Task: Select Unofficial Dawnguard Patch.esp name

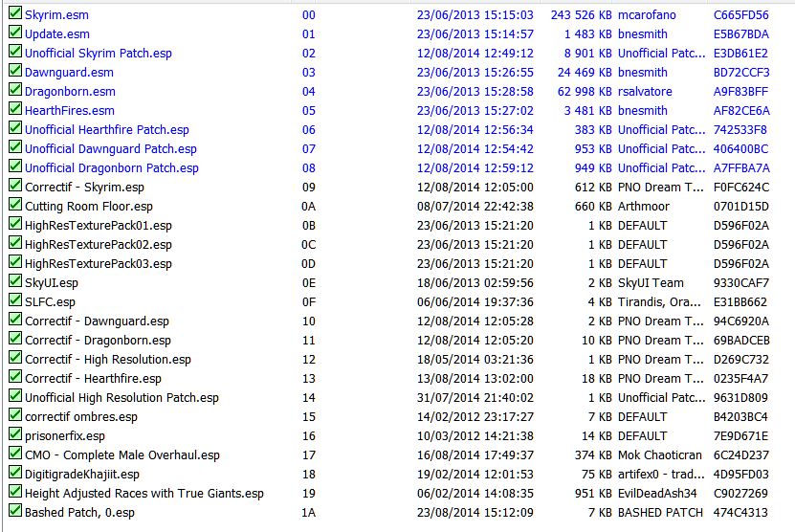Action: coord(111,149)
